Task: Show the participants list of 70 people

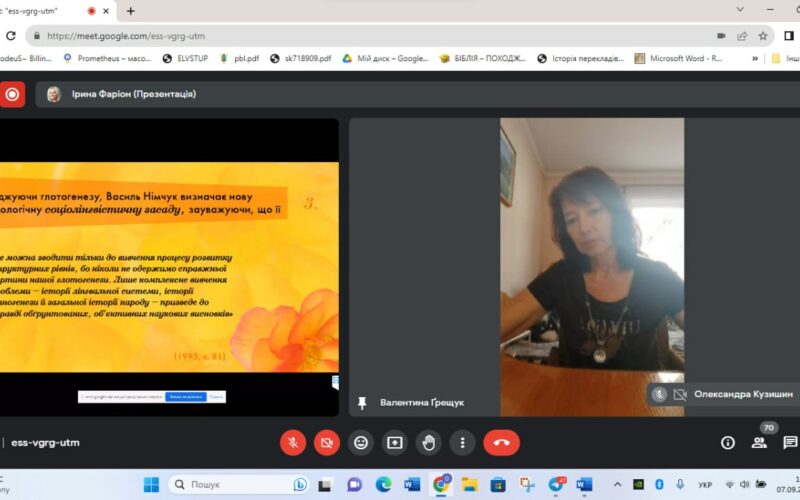Action: (x=761, y=441)
